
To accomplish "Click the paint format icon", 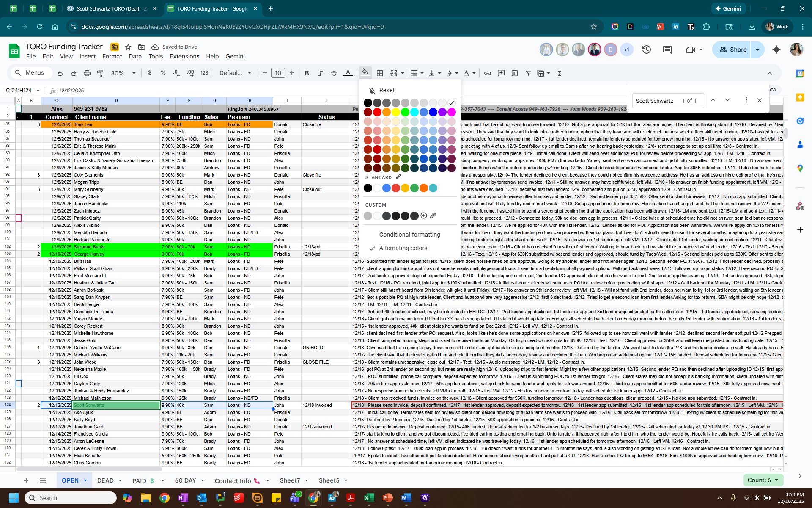I will [100, 73].
